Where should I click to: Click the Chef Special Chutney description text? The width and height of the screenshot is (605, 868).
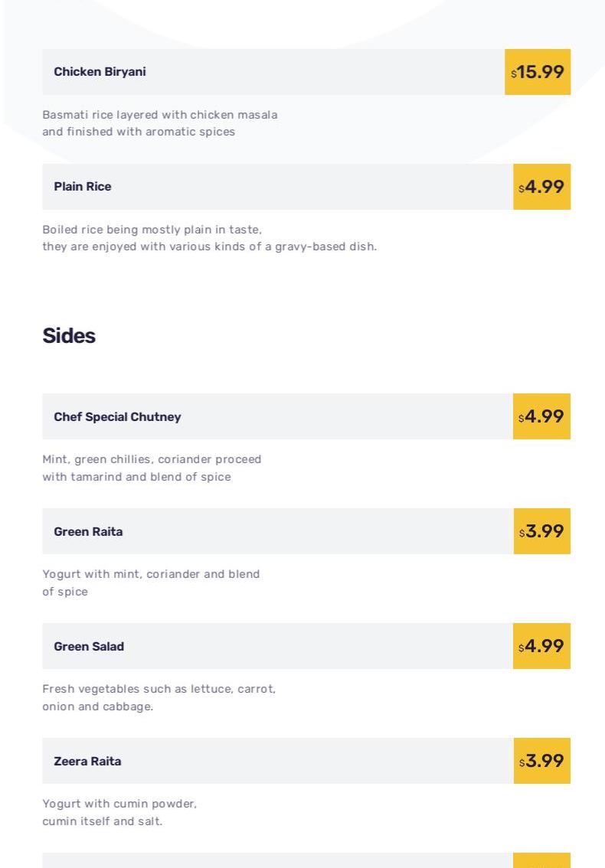coord(152,468)
